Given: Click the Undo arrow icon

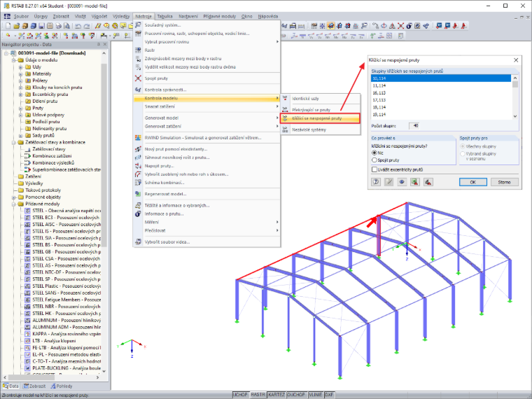Looking at the screenshot, I should point(78,26).
